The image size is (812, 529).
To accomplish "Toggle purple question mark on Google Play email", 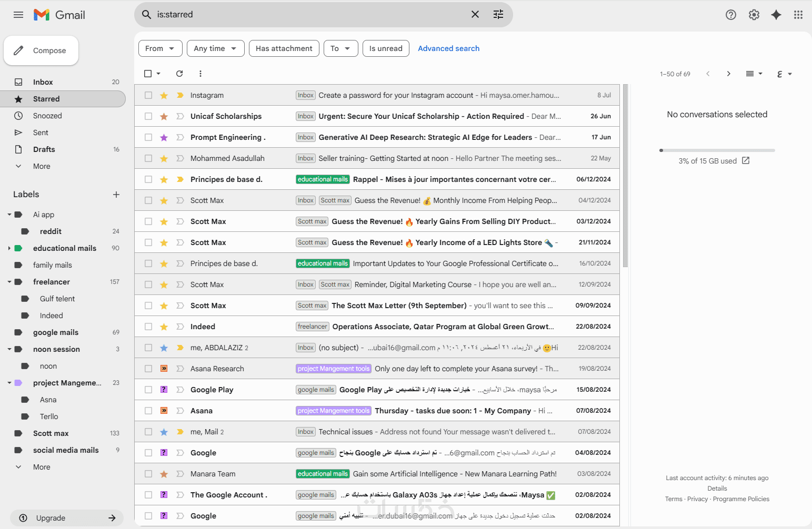I will pyautogui.click(x=164, y=390).
